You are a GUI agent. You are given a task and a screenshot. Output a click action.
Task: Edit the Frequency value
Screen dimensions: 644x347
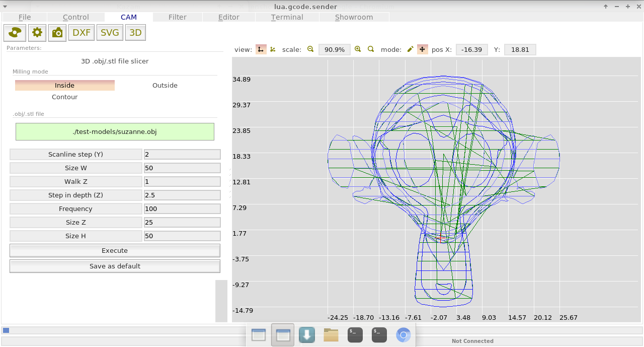click(182, 209)
